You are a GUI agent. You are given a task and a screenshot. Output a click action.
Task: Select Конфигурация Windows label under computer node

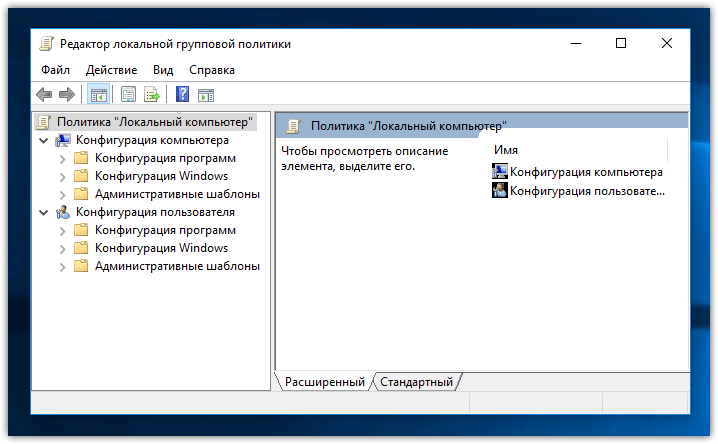click(x=161, y=176)
